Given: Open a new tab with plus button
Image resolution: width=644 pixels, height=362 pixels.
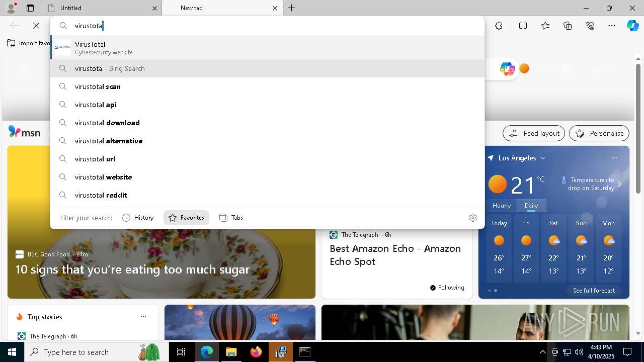Looking at the screenshot, I should click(x=292, y=8).
